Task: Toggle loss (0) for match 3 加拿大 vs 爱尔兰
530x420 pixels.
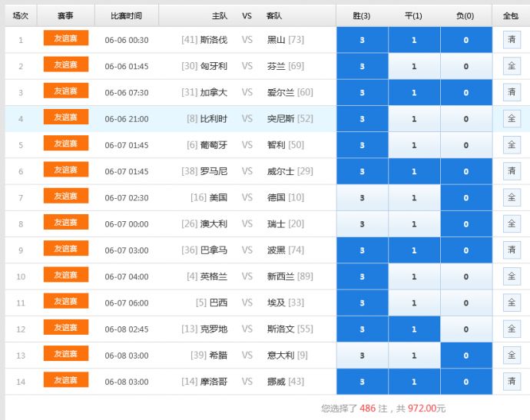Action: [466, 93]
